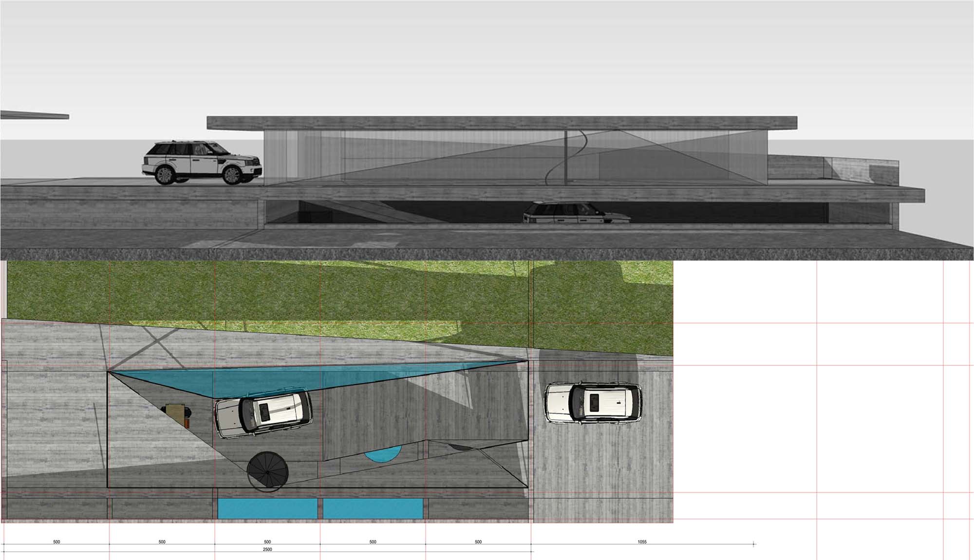Click the left blue rectangular water panel
974x560 pixels.
tap(267, 508)
